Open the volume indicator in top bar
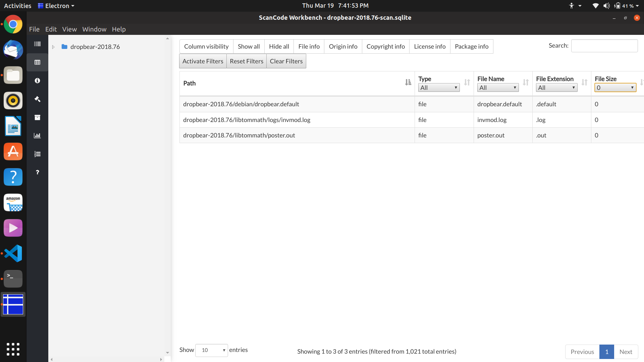 [x=606, y=6]
